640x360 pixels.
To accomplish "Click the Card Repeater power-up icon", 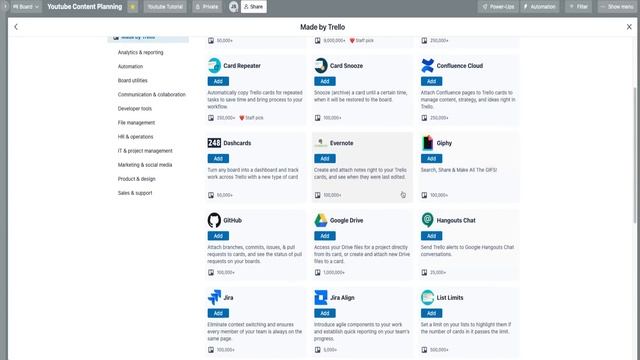I will click(x=214, y=65).
